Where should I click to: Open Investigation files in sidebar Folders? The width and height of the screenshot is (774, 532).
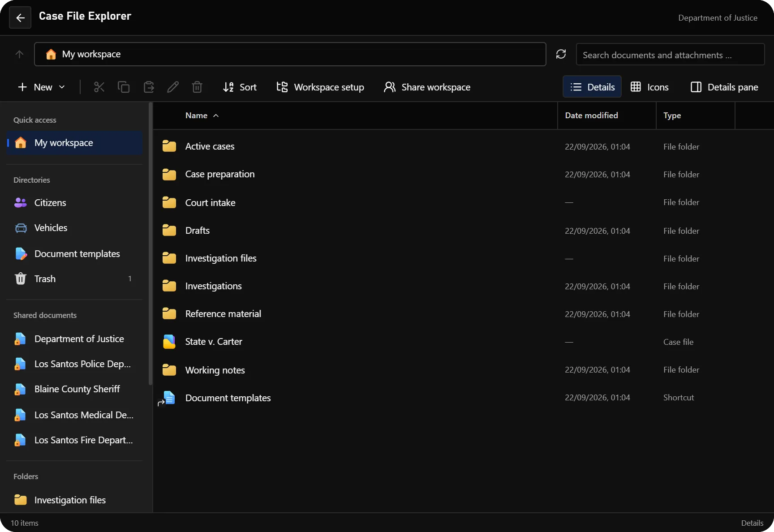click(x=74, y=500)
